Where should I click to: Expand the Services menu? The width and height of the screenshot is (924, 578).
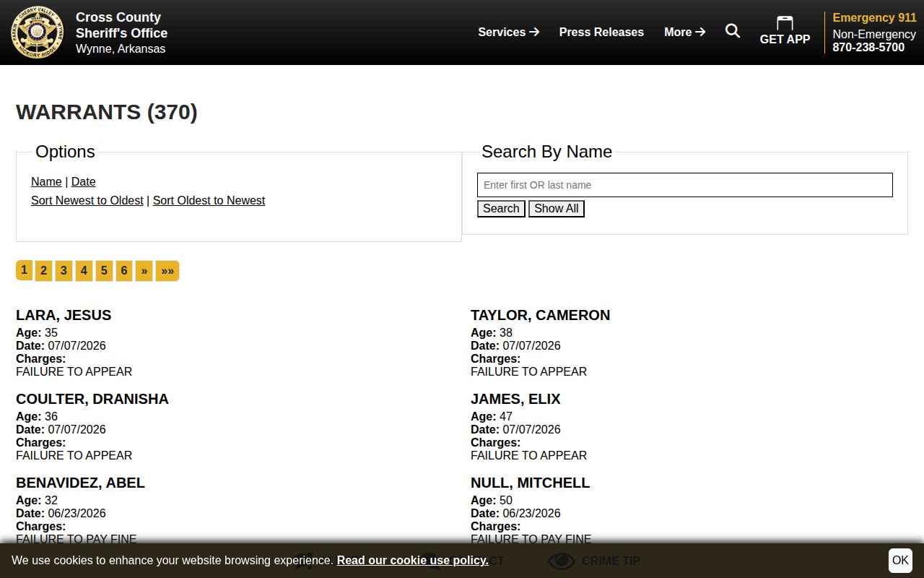click(x=509, y=32)
